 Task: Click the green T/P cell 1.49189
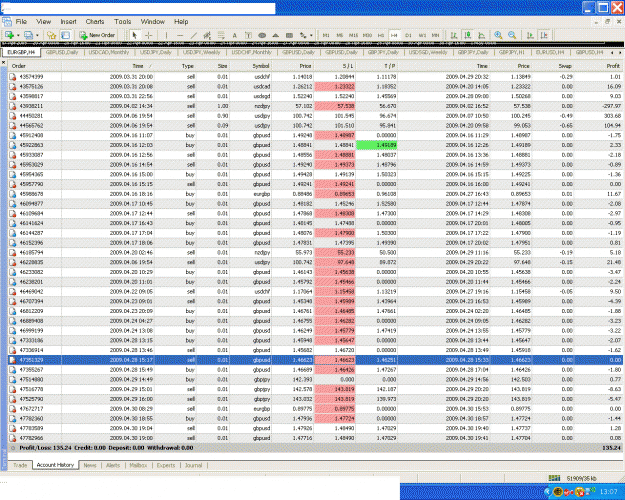tap(376, 145)
